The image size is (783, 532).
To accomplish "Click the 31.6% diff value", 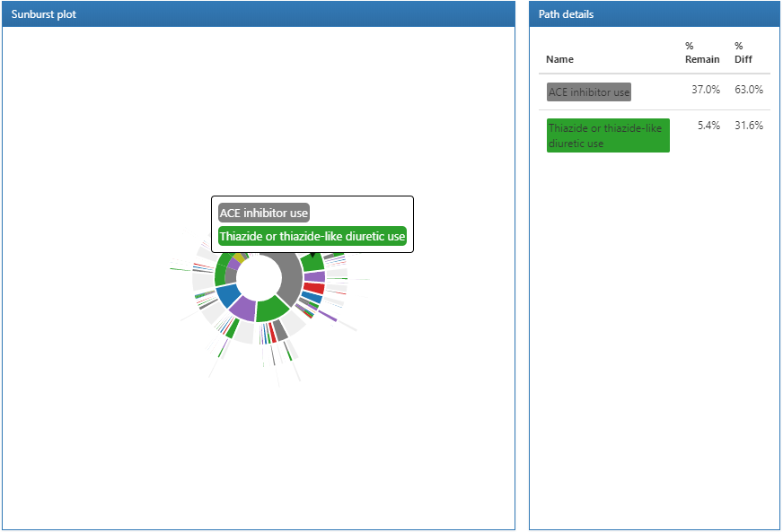I will [749, 126].
